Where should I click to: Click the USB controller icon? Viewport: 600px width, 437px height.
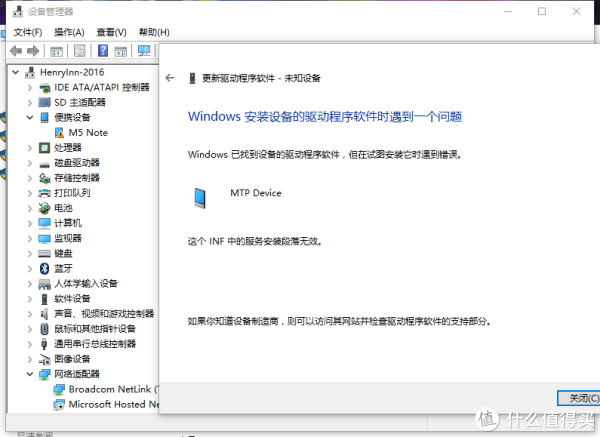coord(44,344)
